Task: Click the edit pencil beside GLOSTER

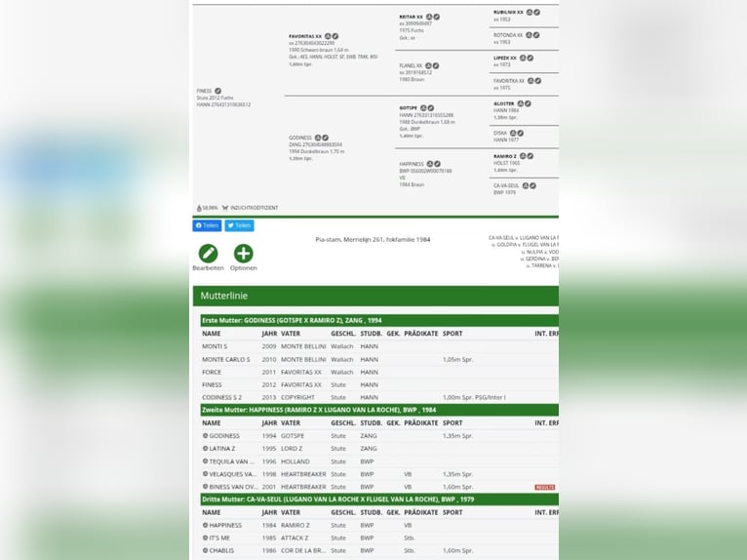Action: [x=528, y=103]
